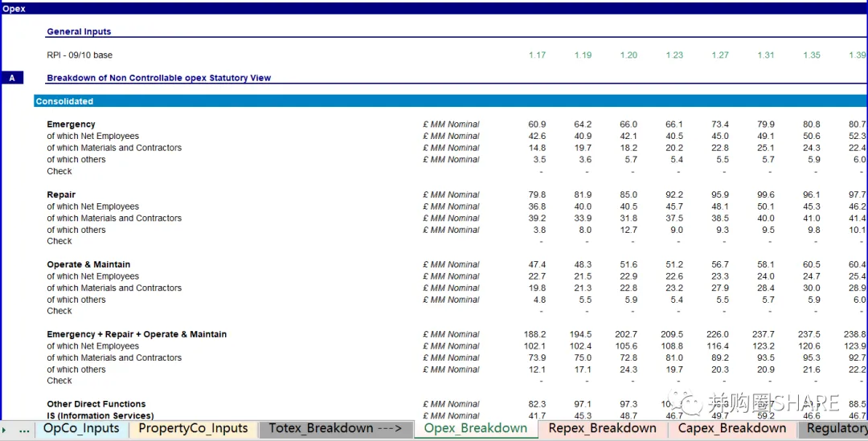868x441 pixels.
Task: Click Operate & Maintain others value 4.8
Action: click(x=540, y=300)
